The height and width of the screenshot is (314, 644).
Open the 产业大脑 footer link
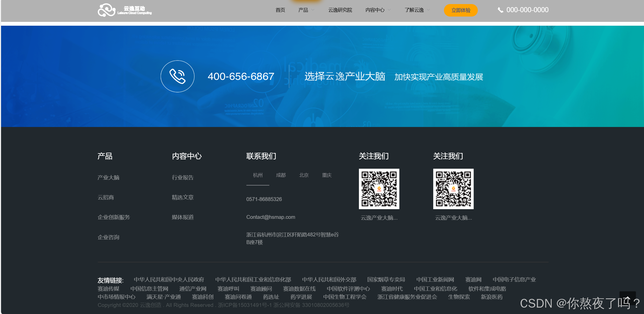108,177
